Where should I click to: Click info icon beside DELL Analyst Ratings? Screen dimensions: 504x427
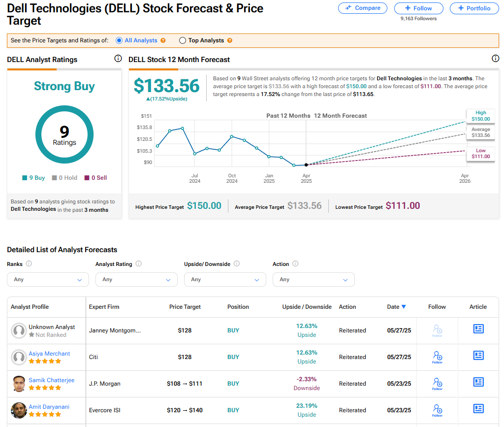tap(118, 59)
